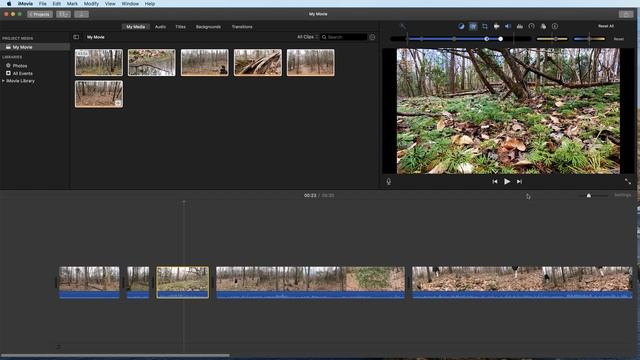
Task: Select the last timeline clip with leaves
Action: pos(522,282)
